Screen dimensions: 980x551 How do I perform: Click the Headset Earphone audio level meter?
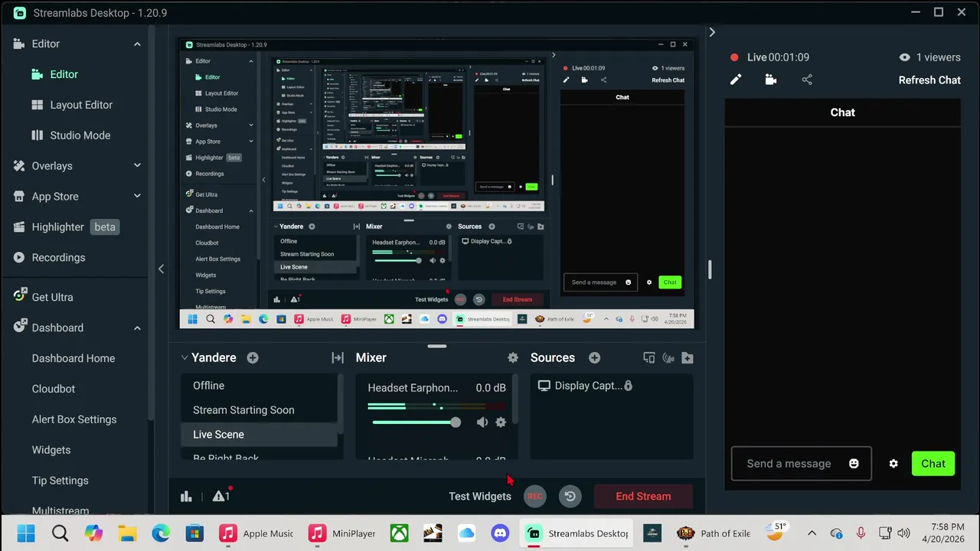[x=436, y=406]
